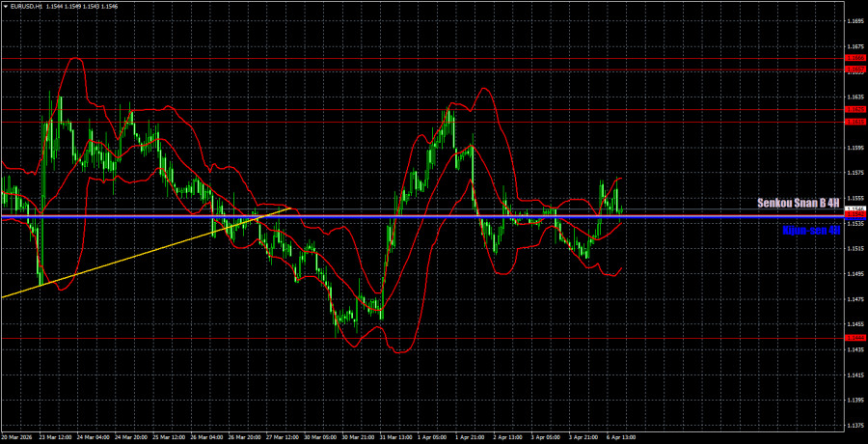Click the 26 Mar 20:00 time label
This screenshot has width=868, height=444.
click(x=244, y=437)
